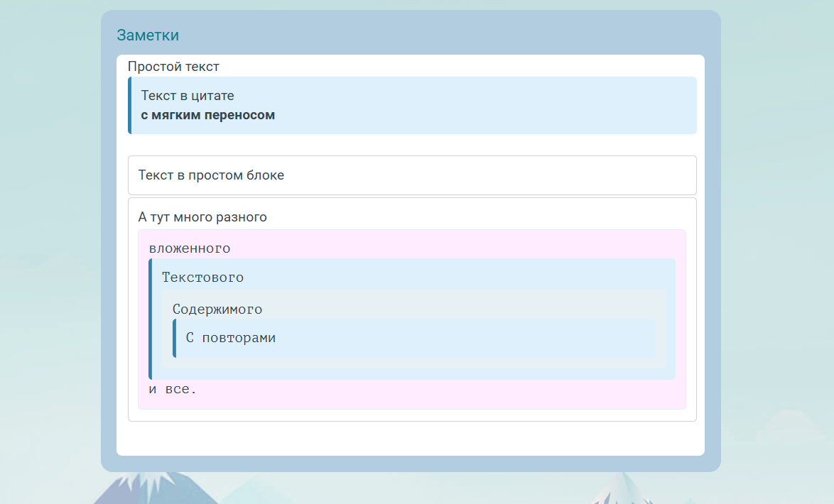Click the "А тут много разного" text

coord(202,217)
